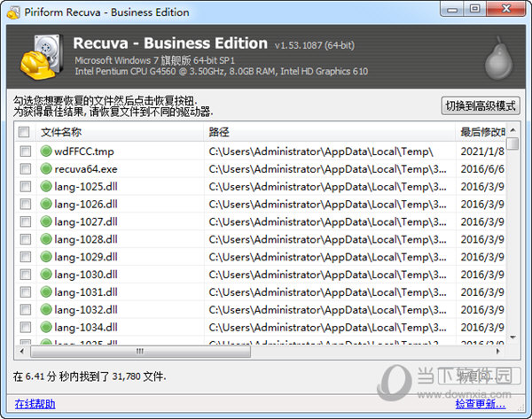Click the date 2016/6/6 cell

(481, 169)
